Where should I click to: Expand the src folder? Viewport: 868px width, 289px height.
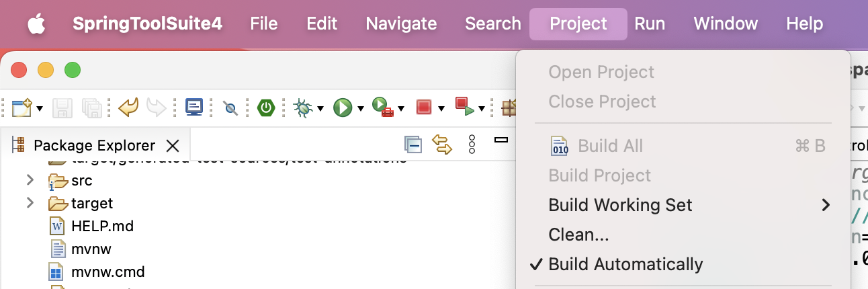pos(30,180)
